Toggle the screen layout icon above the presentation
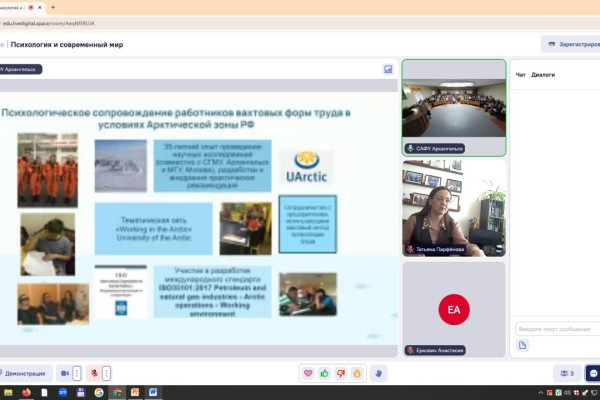Viewport: 600px width, 400px height. click(388, 69)
